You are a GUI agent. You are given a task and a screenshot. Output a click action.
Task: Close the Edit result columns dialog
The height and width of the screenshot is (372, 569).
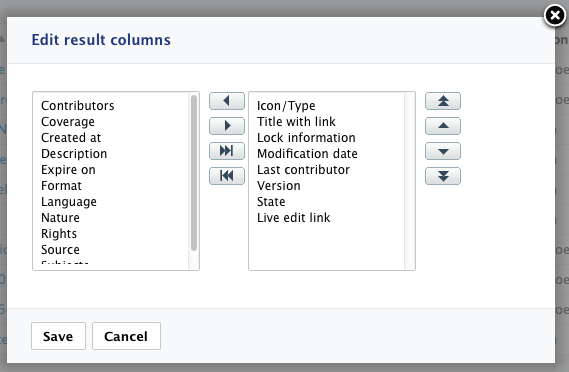555,16
